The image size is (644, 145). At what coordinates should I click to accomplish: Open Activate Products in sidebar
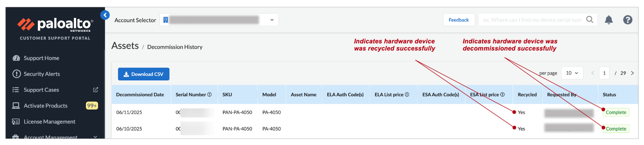tap(45, 106)
